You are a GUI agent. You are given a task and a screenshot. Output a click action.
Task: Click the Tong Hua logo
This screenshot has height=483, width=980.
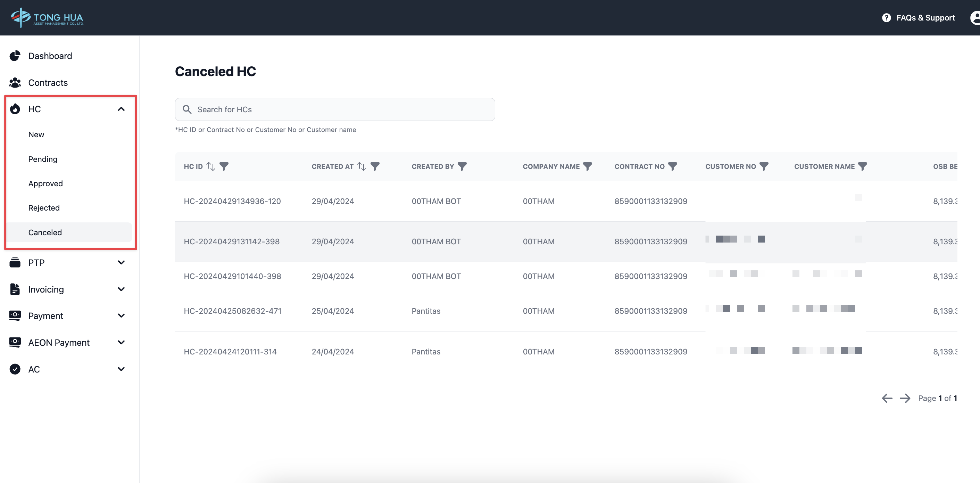point(47,17)
